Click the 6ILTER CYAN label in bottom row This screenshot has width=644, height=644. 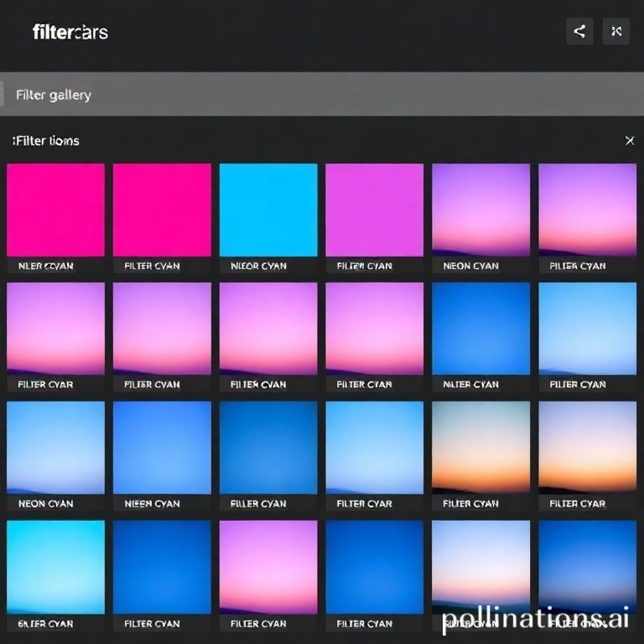[x=45, y=624]
